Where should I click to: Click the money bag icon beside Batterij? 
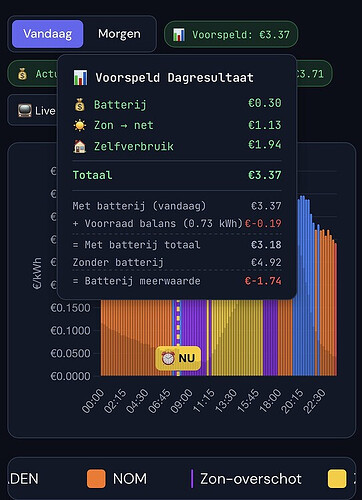[80, 105]
